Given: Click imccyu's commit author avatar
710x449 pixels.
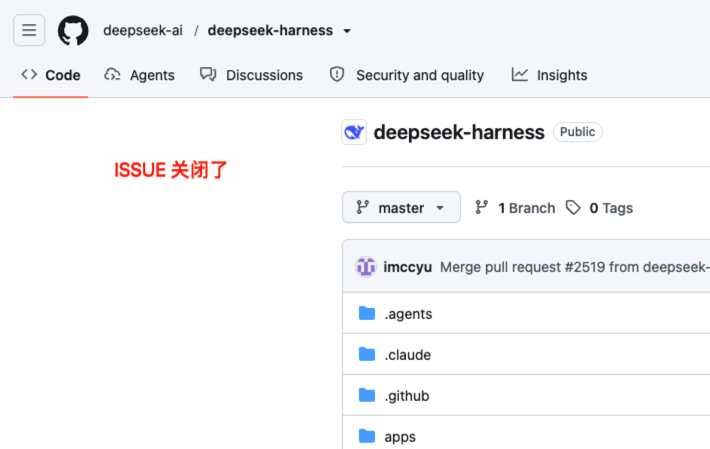Looking at the screenshot, I should [x=365, y=267].
